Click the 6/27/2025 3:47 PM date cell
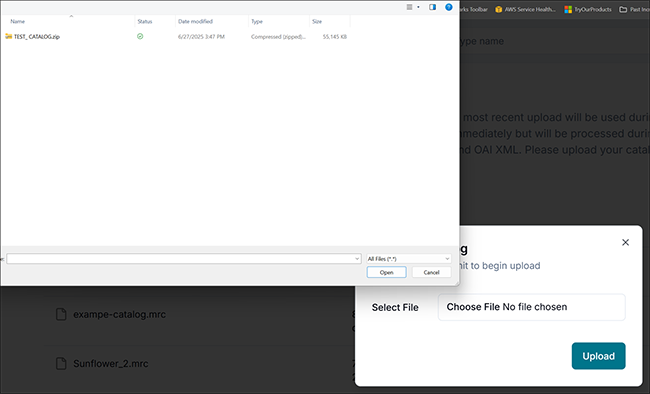This screenshot has height=394, width=650. coord(201,36)
